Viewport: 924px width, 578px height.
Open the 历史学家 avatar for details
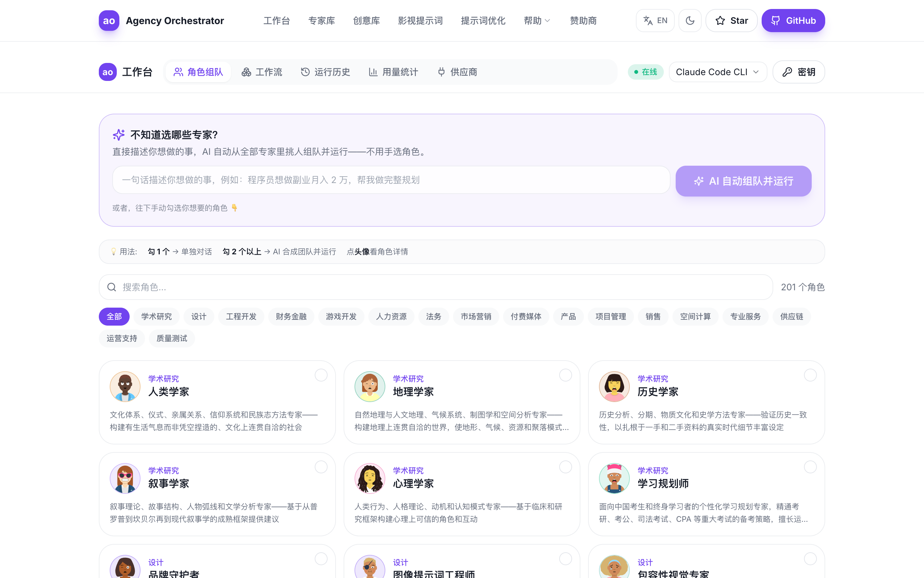point(614,387)
